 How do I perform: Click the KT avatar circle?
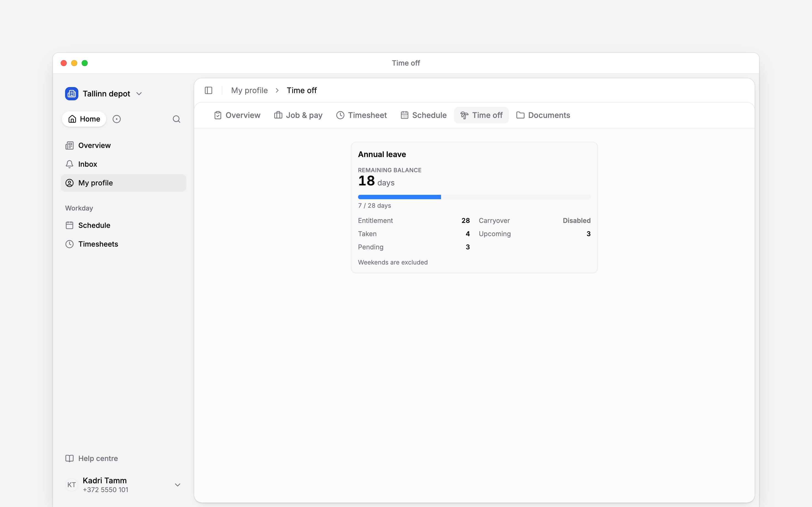click(x=71, y=485)
